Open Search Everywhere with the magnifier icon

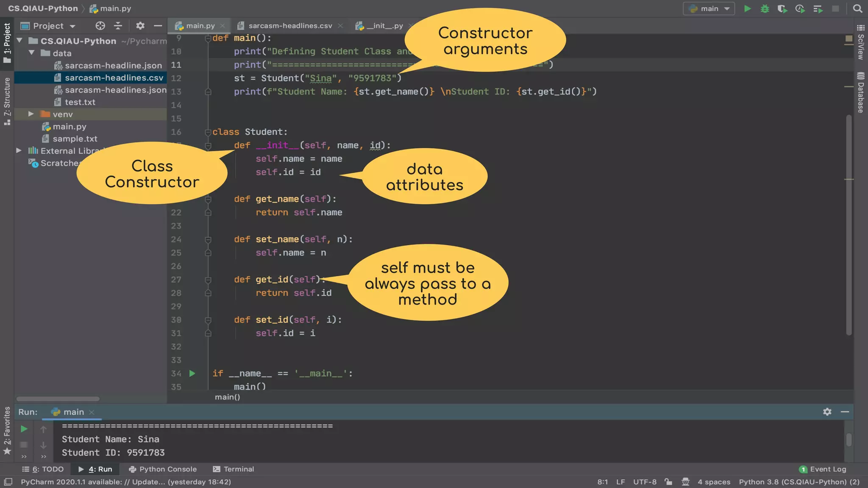(857, 8)
